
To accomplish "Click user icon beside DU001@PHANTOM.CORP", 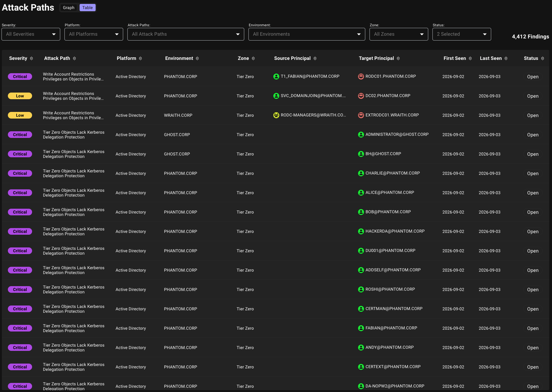I will [361, 251].
